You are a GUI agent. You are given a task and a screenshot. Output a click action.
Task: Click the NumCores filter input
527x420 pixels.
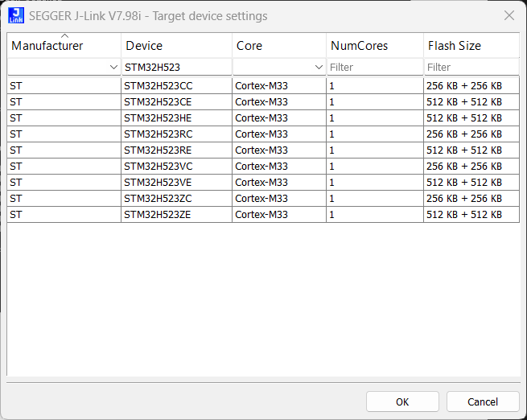pyautogui.click(x=375, y=67)
